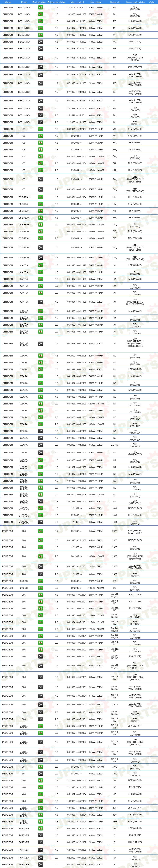Click diesel ON icon in Peugeot 306 1.9 D row
This screenshot has height=868, width=158.
click(x=41, y=704)
